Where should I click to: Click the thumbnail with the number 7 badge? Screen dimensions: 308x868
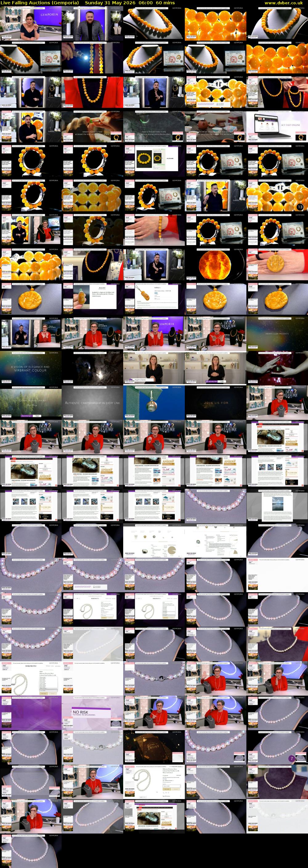point(277,747)
